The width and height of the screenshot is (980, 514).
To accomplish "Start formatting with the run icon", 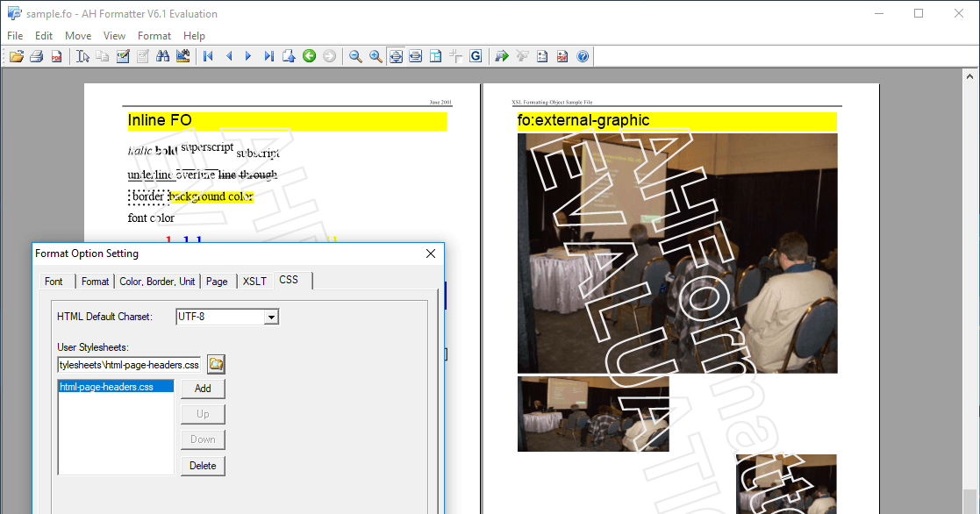I will [x=501, y=55].
